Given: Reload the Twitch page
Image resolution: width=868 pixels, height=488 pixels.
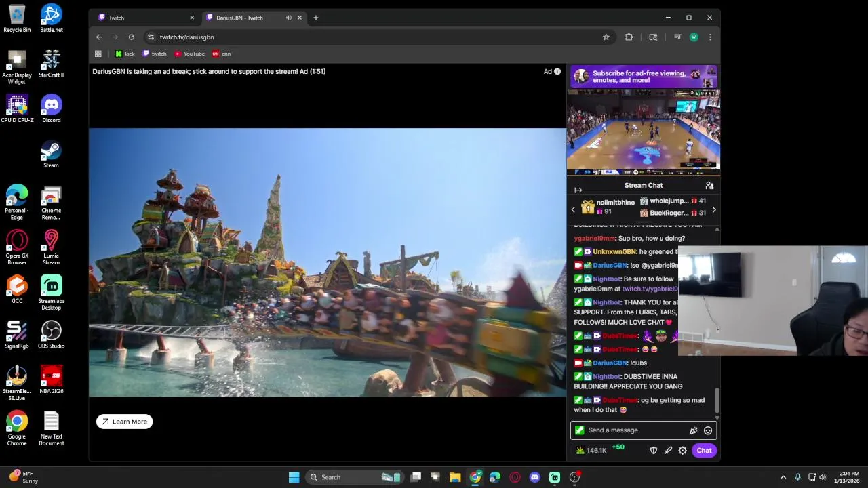Looking at the screenshot, I should [x=132, y=37].
